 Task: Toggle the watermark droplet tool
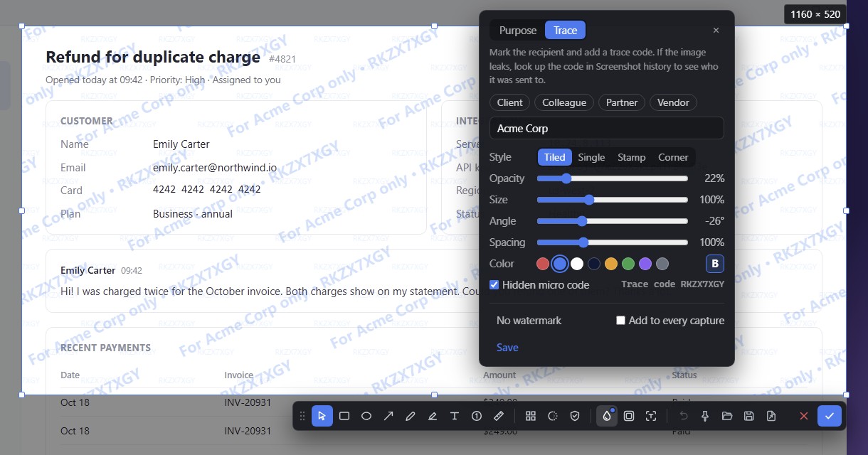tap(607, 416)
